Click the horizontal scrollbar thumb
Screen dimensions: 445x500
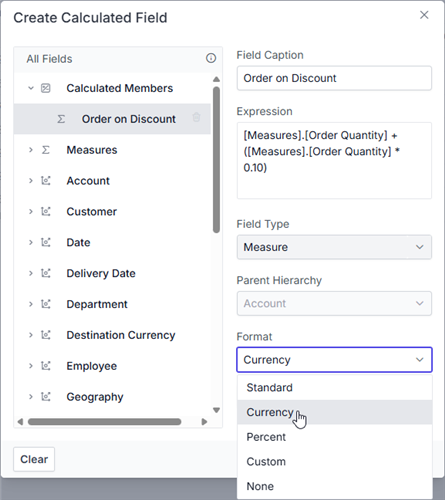click(x=105, y=422)
